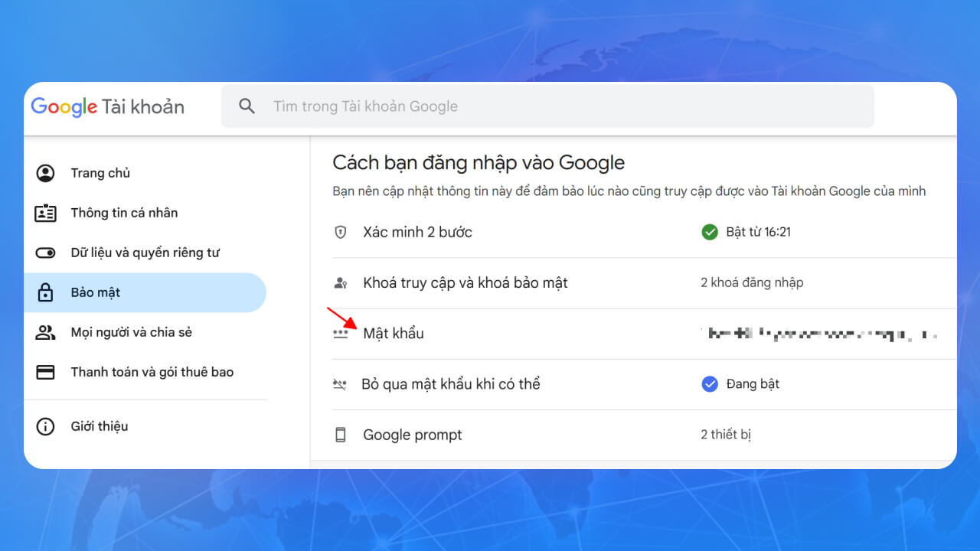Focus the Tìm trong Tài khoản Google field
Screen dimensions: 980x551
(547, 106)
